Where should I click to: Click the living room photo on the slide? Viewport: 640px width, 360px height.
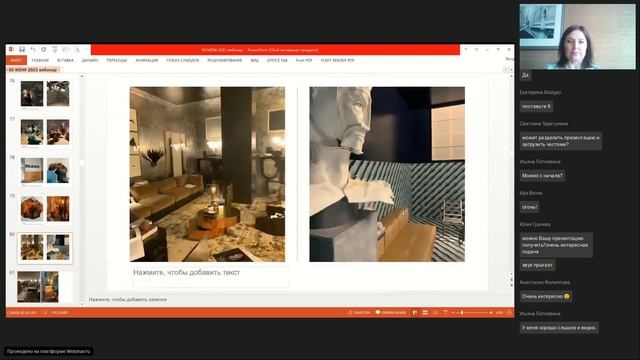click(207, 174)
